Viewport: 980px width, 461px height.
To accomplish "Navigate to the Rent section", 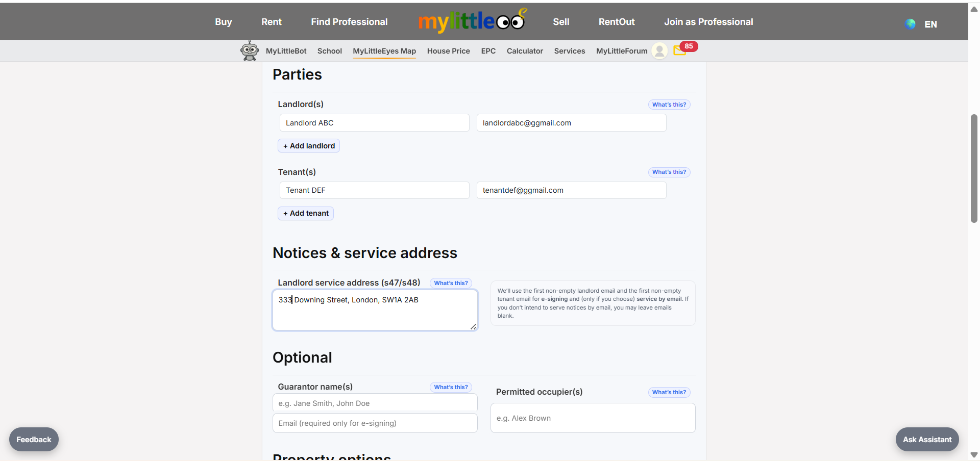I will coord(271,21).
